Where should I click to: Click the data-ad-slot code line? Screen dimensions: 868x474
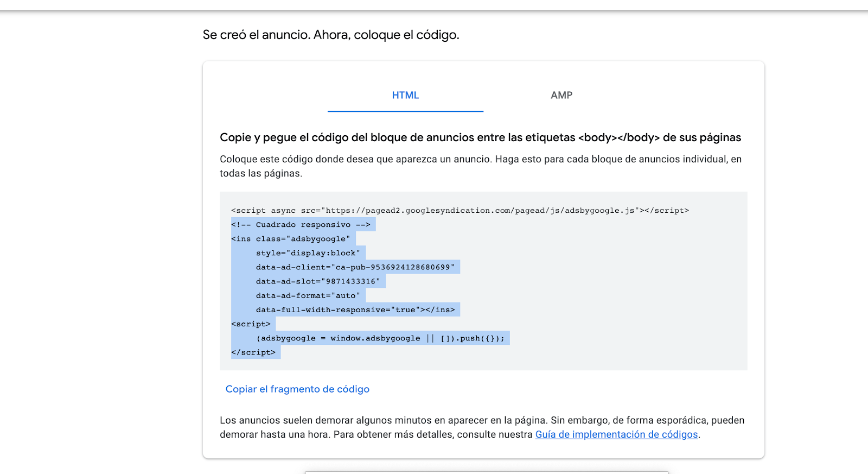click(x=318, y=281)
